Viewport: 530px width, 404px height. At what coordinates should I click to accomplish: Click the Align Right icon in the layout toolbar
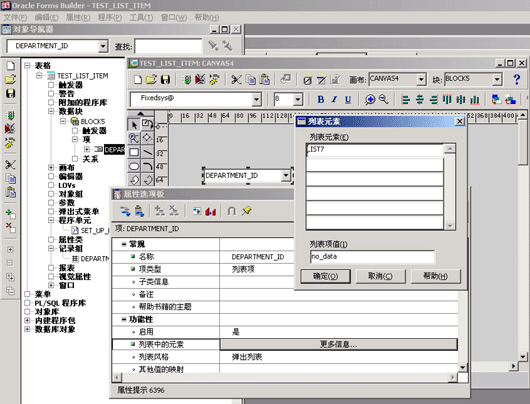pyautogui.click(x=433, y=100)
